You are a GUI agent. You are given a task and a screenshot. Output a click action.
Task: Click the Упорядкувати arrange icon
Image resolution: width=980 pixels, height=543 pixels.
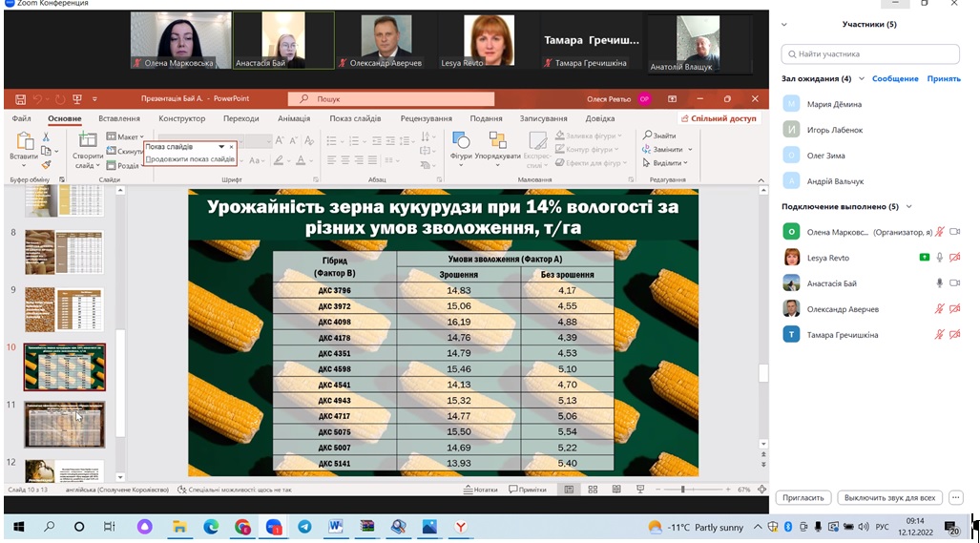click(x=497, y=140)
